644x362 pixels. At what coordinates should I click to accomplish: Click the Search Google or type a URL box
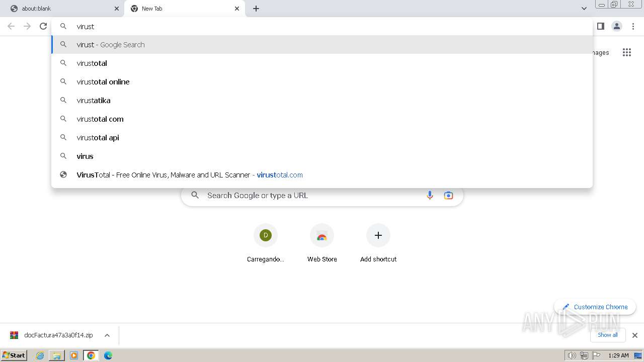(x=322, y=195)
